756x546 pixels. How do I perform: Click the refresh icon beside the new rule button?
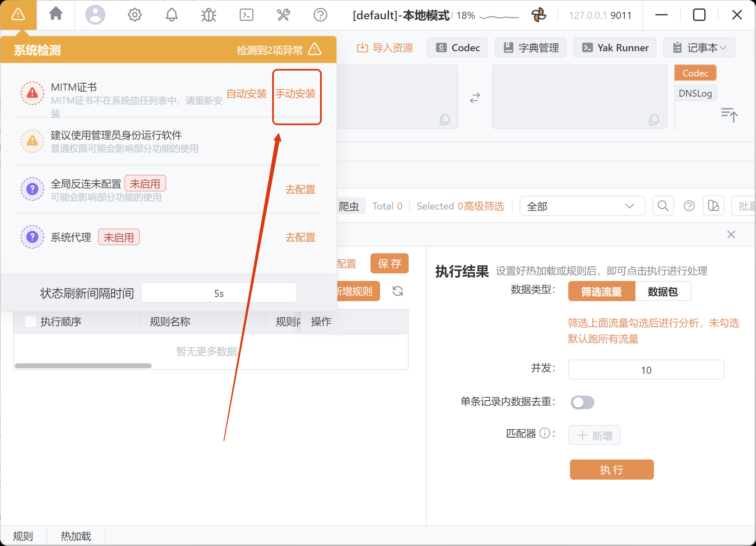(397, 291)
